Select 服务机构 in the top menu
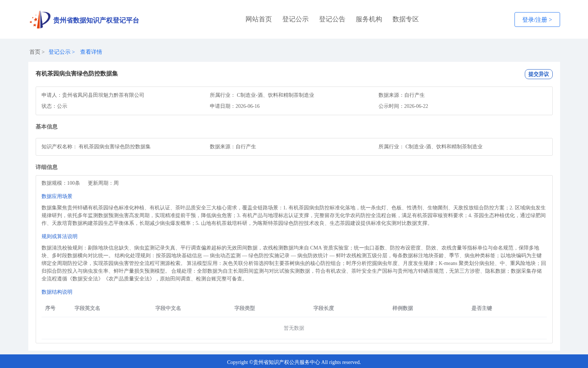The image size is (588, 368). coord(369,19)
